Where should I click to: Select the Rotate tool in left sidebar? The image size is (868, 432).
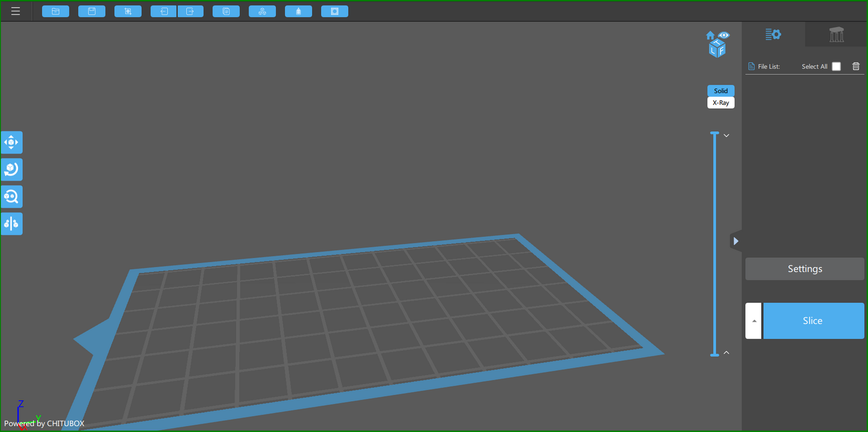(11, 170)
